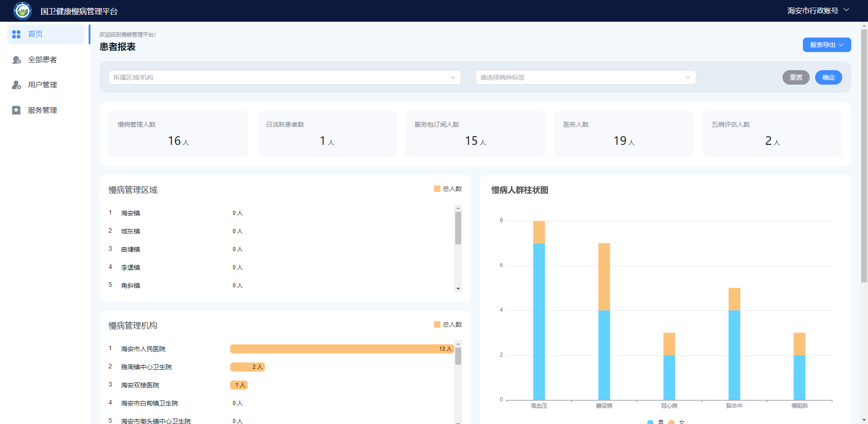Click the 患者报表 heading
Image resolution: width=868 pixels, height=424 pixels.
point(118,47)
